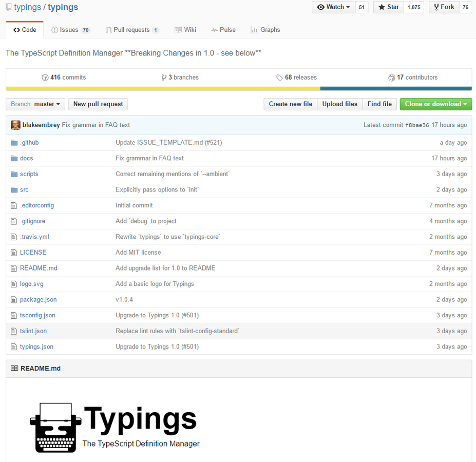Open the blakeembrey author link
The image size is (476, 462).
41,125
